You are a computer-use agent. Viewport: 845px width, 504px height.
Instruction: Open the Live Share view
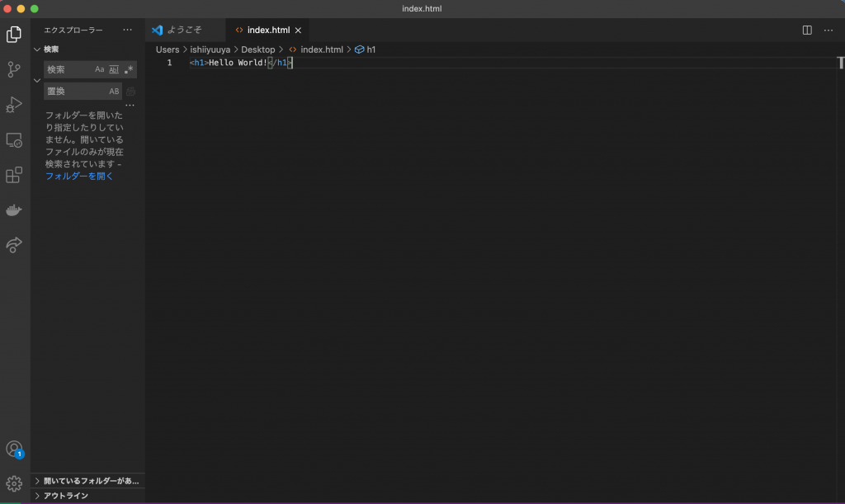(14, 245)
